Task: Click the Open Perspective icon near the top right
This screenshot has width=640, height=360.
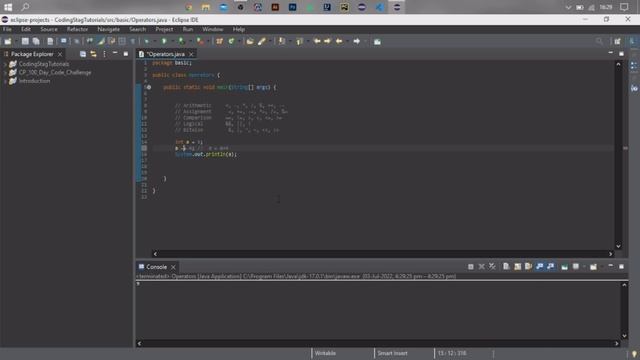Action: (618, 41)
